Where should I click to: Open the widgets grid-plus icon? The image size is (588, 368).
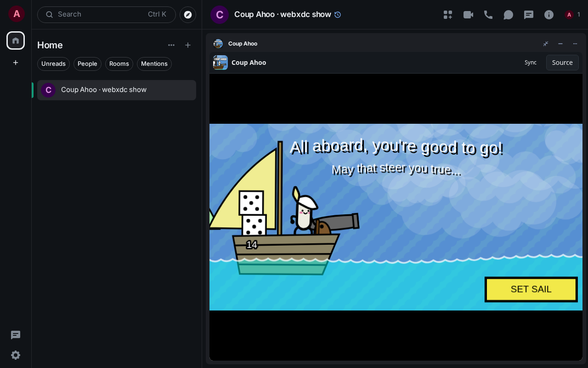[x=448, y=15]
